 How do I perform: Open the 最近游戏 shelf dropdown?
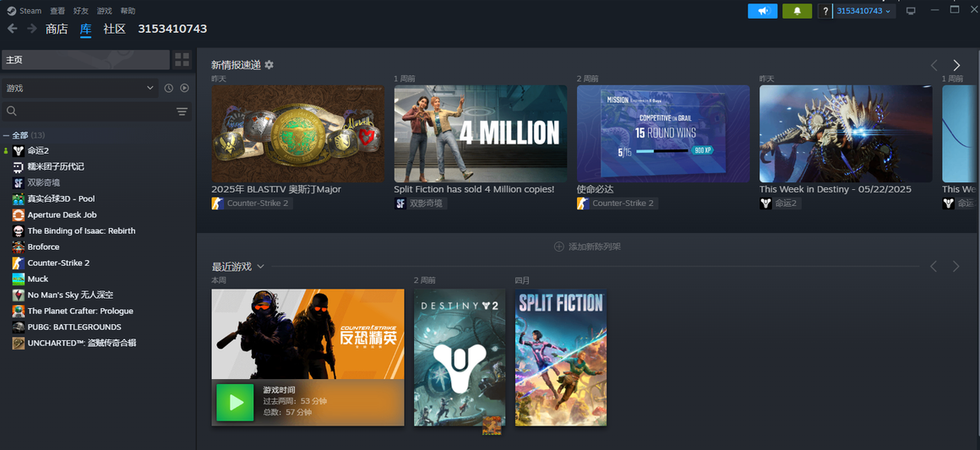pyautogui.click(x=260, y=267)
